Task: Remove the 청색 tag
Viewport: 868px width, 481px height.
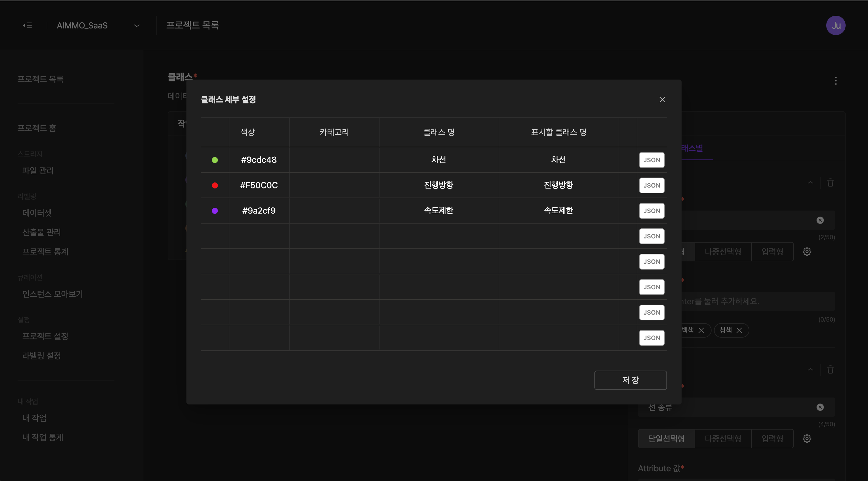Action: (x=739, y=330)
